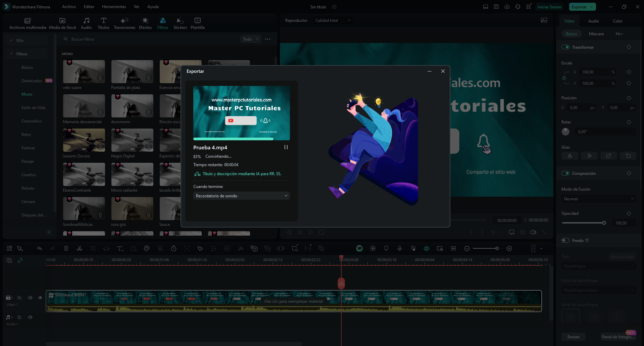Open the Exportar button dropdown arrow

click(591, 7)
